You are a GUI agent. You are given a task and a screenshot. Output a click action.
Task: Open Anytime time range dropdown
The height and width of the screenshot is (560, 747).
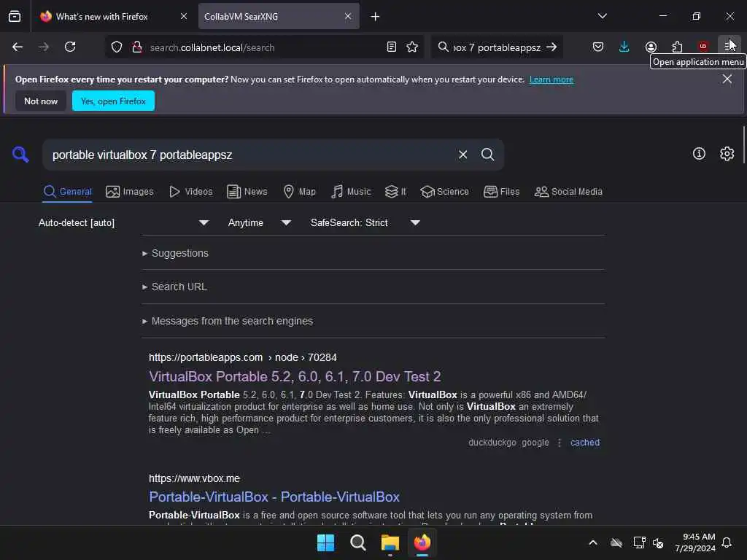[x=259, y=222]
